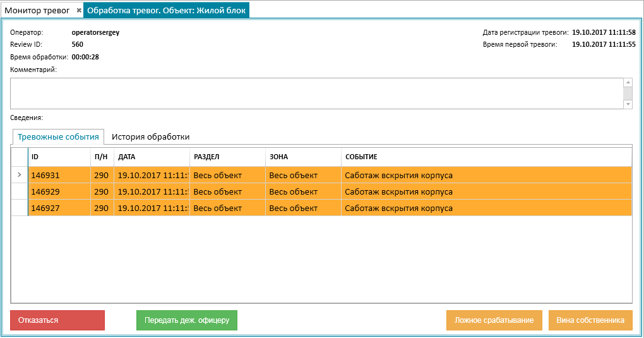Click inside the Комментарий text field
Screen dimensions: 644x338
[x=317, y=94]
